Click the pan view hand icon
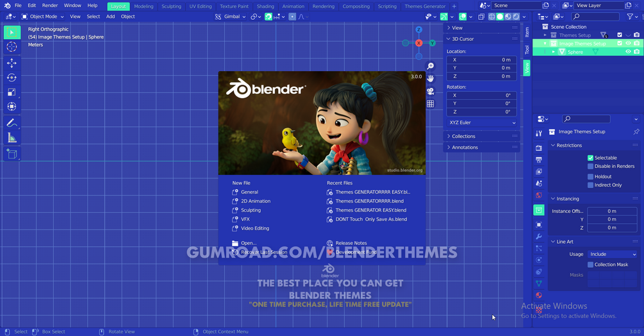 pyautogui.click(x=431, y=78)
